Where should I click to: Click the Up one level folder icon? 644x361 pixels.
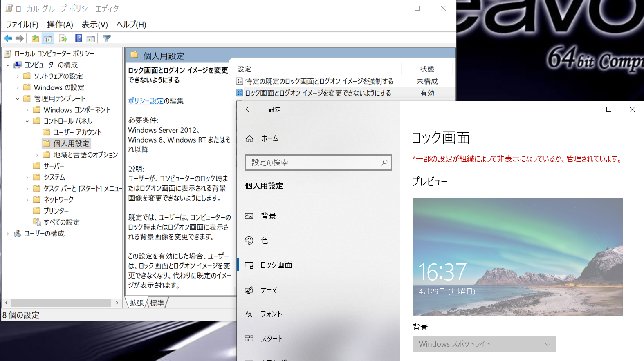(x=36, y=38)
